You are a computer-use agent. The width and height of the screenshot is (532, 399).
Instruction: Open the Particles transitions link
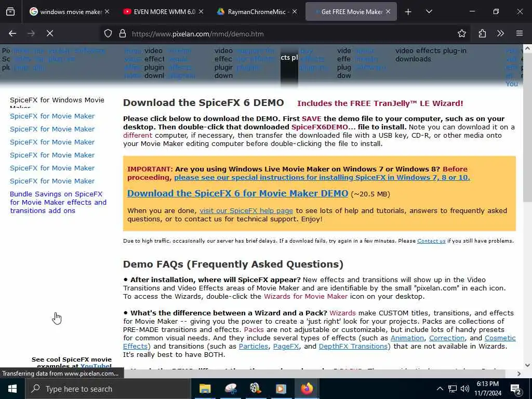tap(254, 347)
